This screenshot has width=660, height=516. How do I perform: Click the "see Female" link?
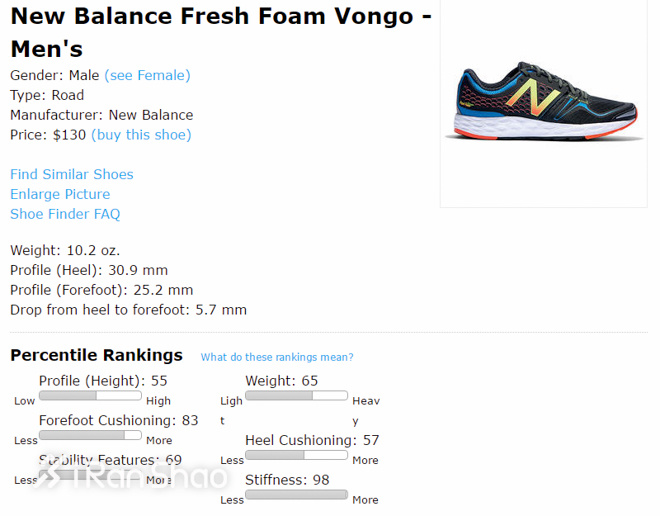coord(147,75)
